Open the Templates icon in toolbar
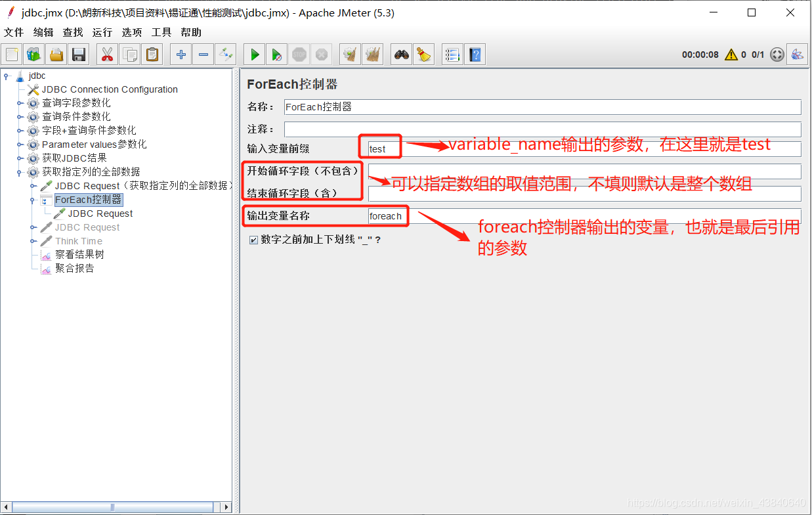Image resolution: width=812 pixels, height=515 pixels. point(33,55)
